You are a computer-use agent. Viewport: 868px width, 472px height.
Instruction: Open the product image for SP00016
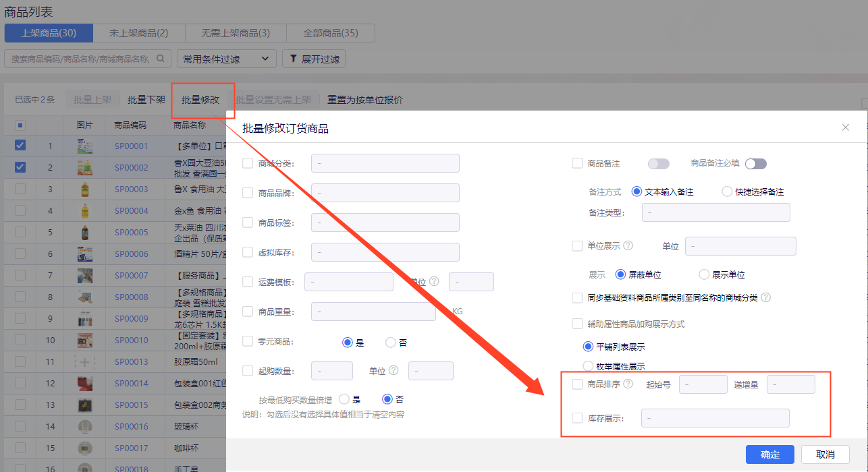coord(85,426)
